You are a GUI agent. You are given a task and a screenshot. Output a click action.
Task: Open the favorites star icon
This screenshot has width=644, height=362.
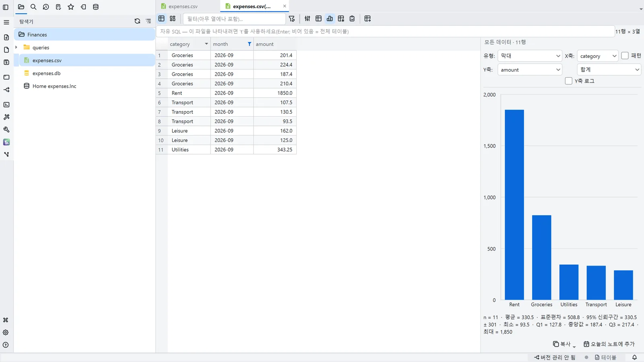pyautogui.click(x=71, y=7)
